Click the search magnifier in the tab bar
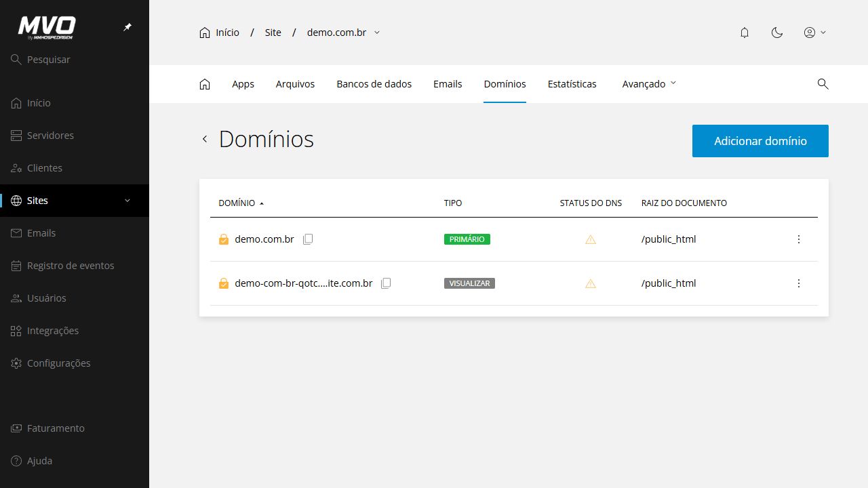Image resolution: width=868 pixels, height=488 pixels. click(x=823, y=84)
